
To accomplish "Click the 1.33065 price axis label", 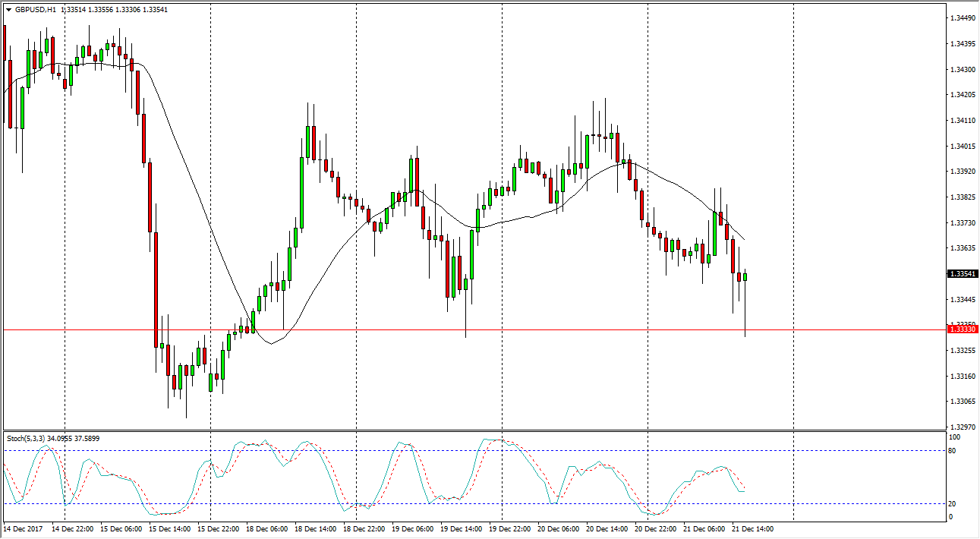I will tap(962, 402).
